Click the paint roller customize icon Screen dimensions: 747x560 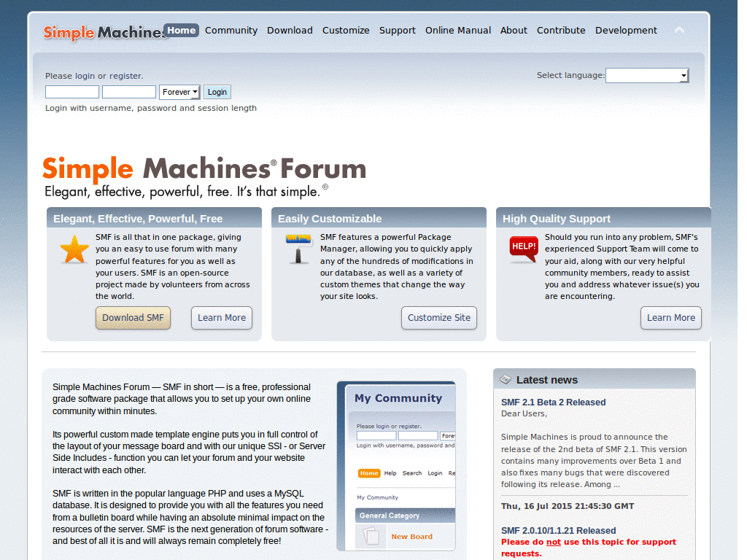[298, 249]
